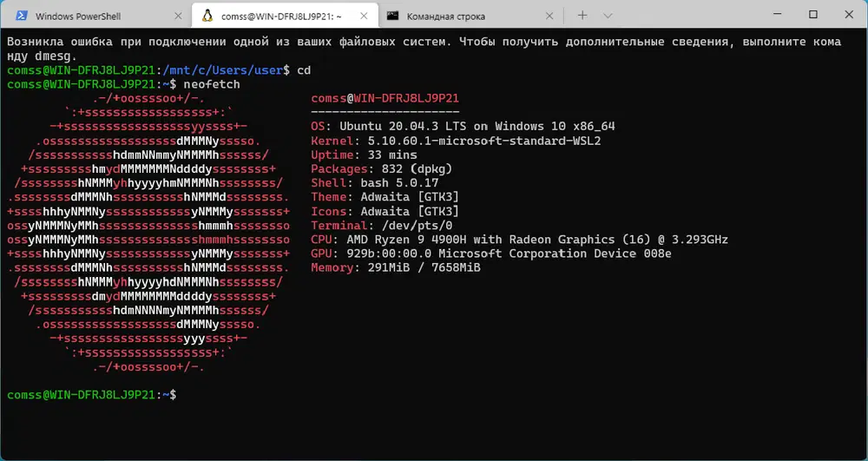868x461 pixels.
Task: Close the Windows PowerShell tab
Action: coord(178,16)
